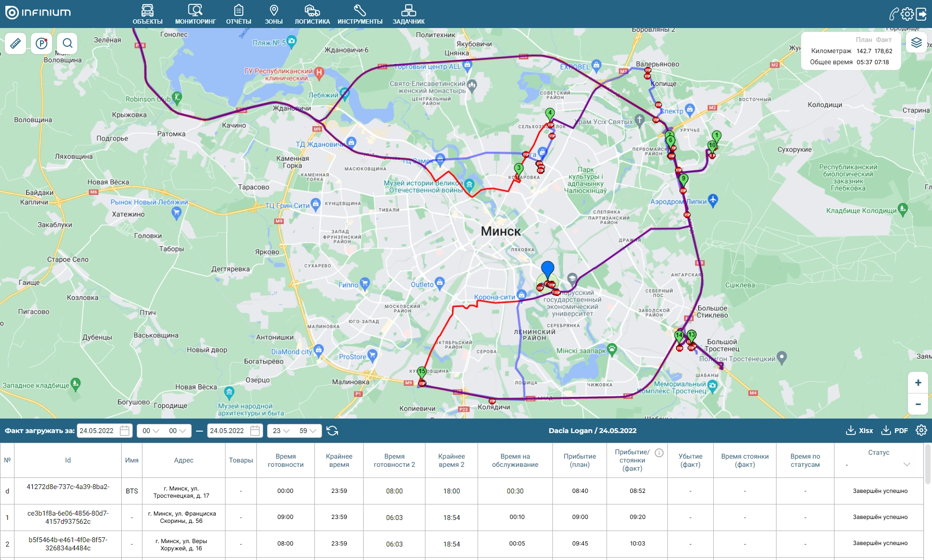Viewport: 932px width, 560px height.
Task: Open the phone call icon
Action: coord(894,14)
